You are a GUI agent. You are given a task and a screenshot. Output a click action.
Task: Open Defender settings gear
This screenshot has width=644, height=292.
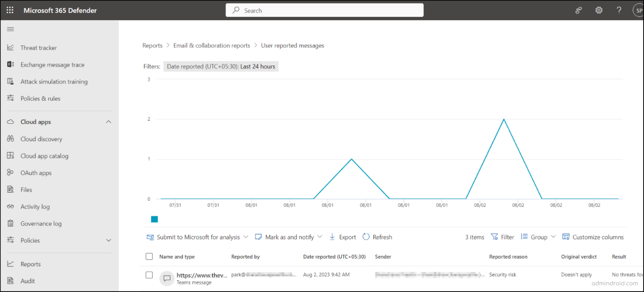click(599, 10)
